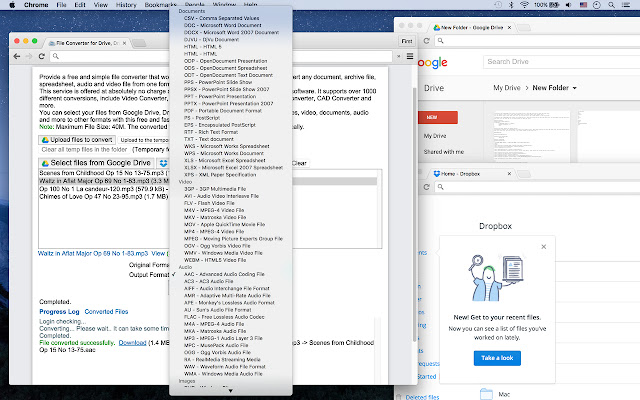Click the Download link for converted file
The image size is (640, 400).
click(132, 343)
